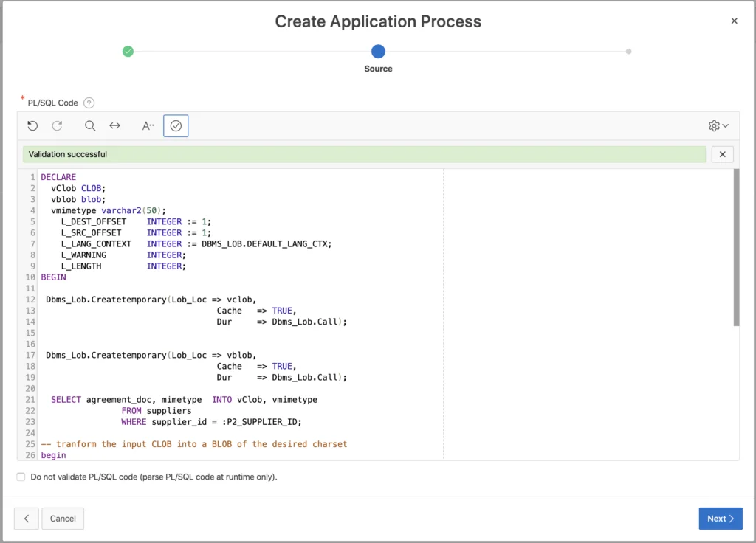Click vmimetype varchar2(50) on line 4
This screenshot has height=543, width=756.
tap(109, 210)
